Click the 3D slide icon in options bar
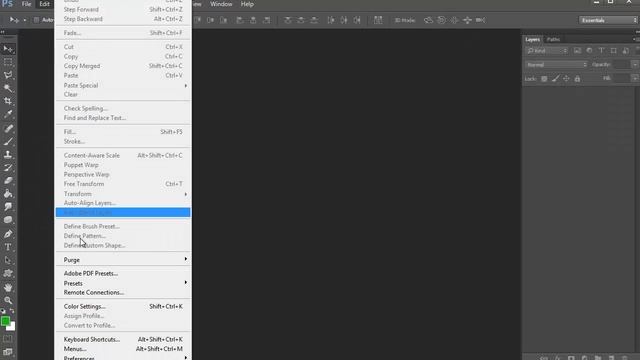The width and height of the screenshot is (640, 360). pos(467,20)
